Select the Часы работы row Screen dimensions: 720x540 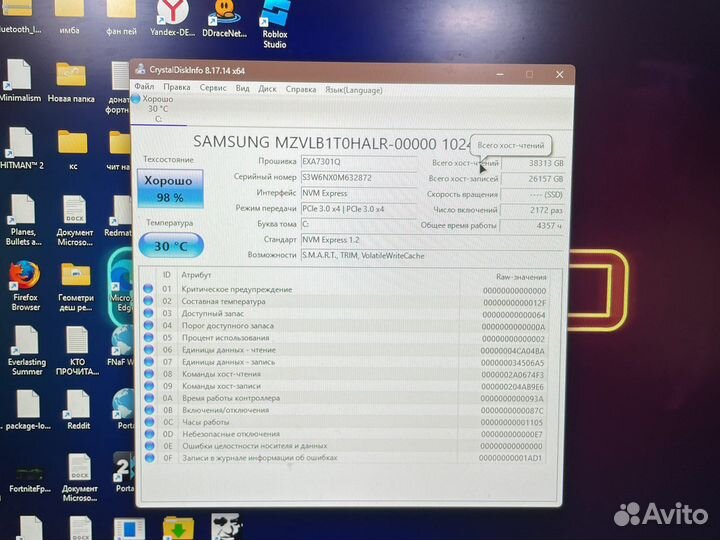(x=344, y=422)
